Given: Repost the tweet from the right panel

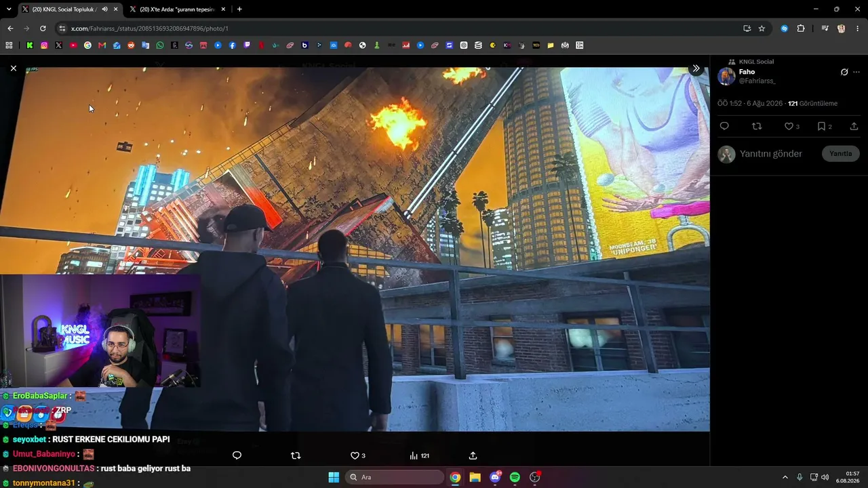Looking at the screenshot, I should tap(757, 126).
